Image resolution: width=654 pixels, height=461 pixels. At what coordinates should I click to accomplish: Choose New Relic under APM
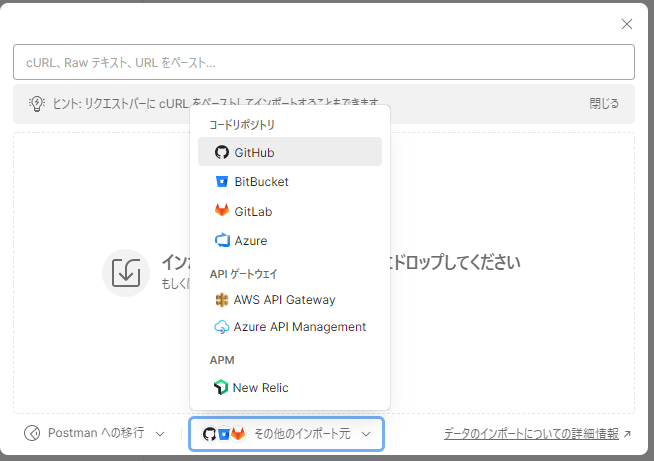tap(290, 388)
